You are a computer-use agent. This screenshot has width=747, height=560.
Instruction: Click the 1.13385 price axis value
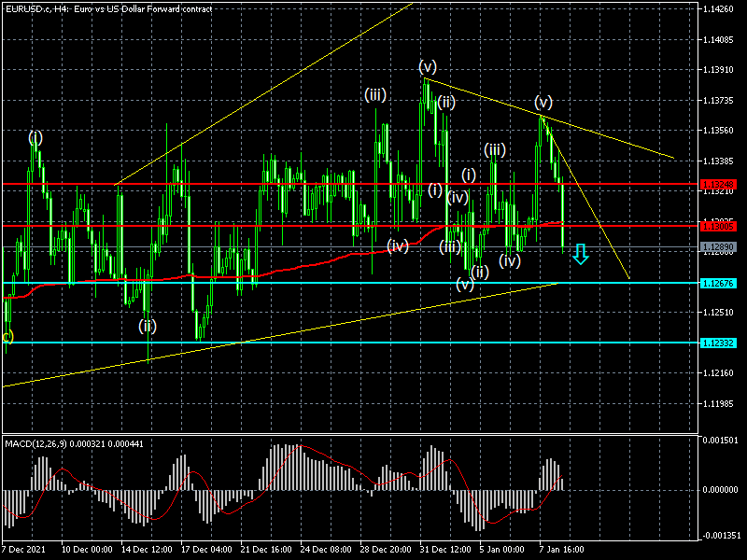coord(718,161)
